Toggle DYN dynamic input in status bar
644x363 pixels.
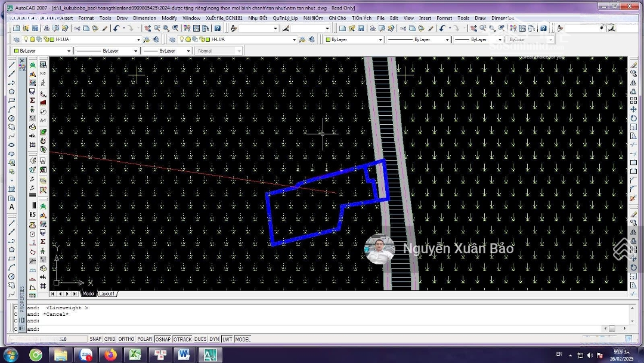(214, 339)
